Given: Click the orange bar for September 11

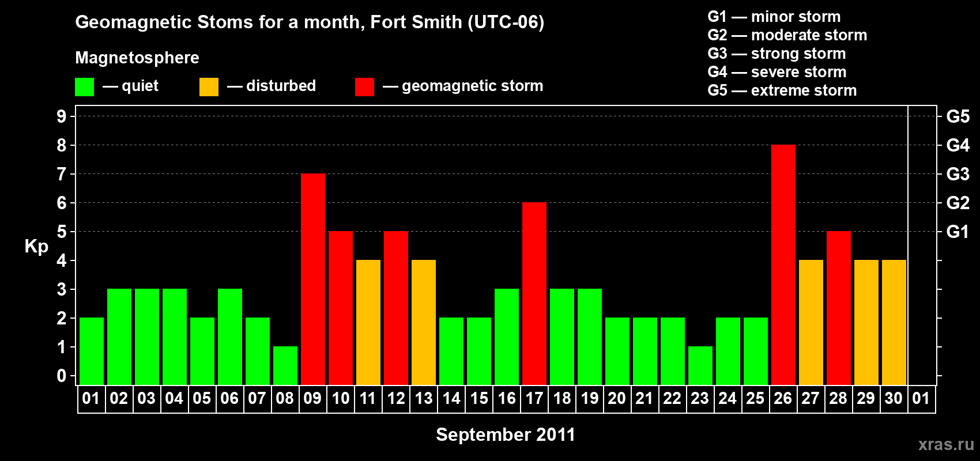Looking at the screenshot, I should point(368,323).
